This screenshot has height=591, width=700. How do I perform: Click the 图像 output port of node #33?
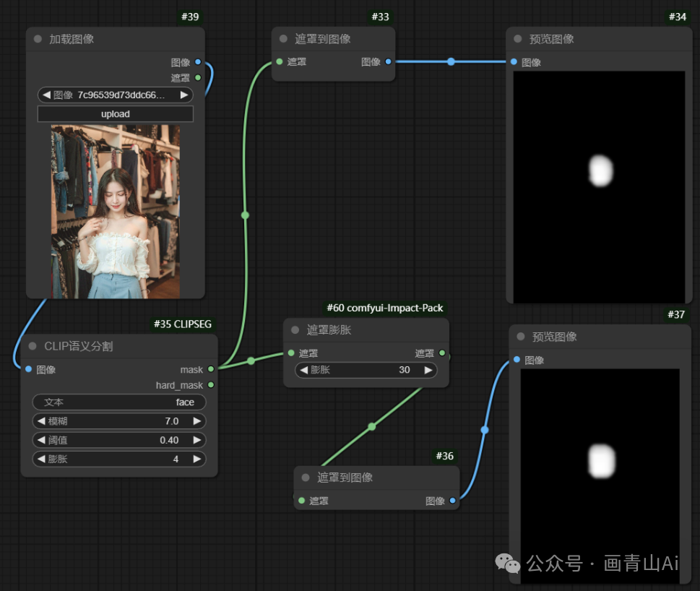coord(388,61)
